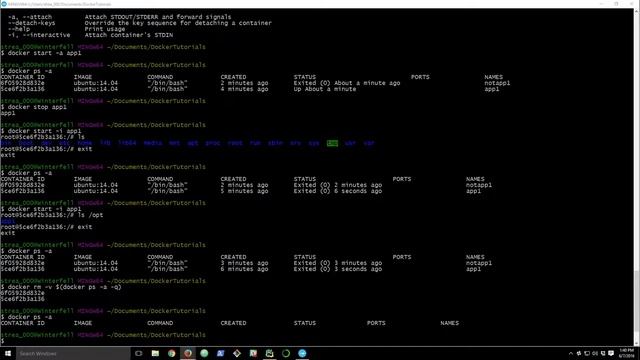640x360 pixels.
Task: Click the terminal vertical scrollbar
Action: point(636,176)
